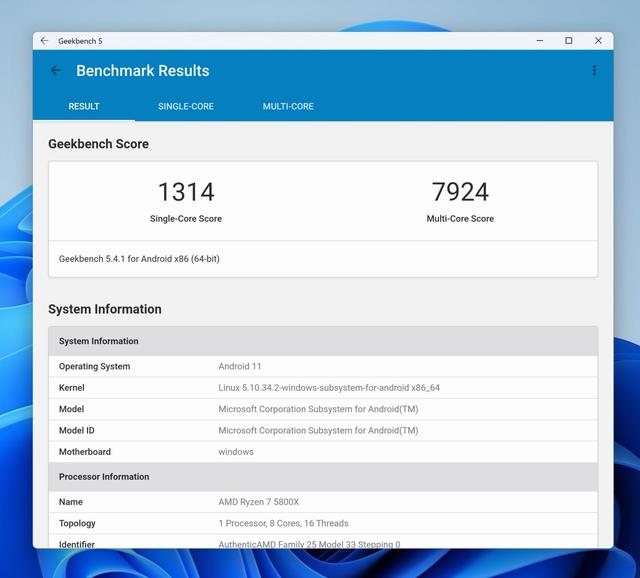Select the MULTI-CORE tab

pos(288,107)
